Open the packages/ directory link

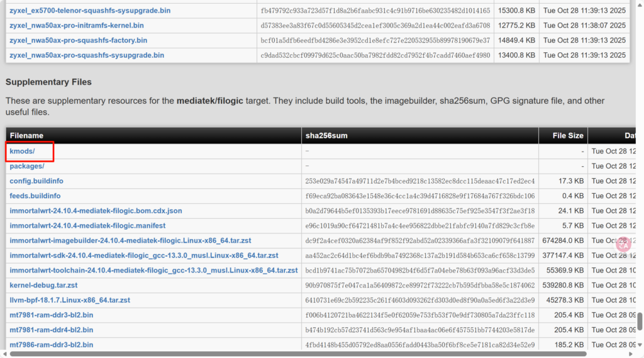pyautogui.click(x=26, y=166)
